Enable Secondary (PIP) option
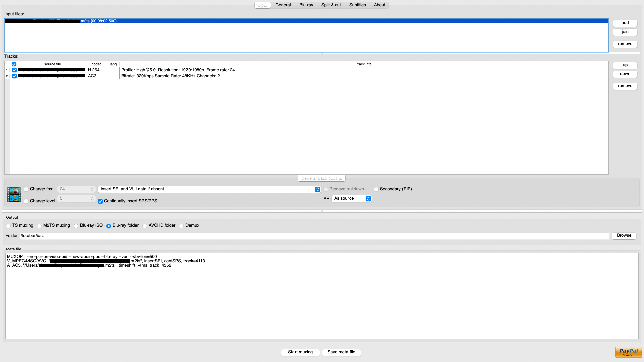 376,189
